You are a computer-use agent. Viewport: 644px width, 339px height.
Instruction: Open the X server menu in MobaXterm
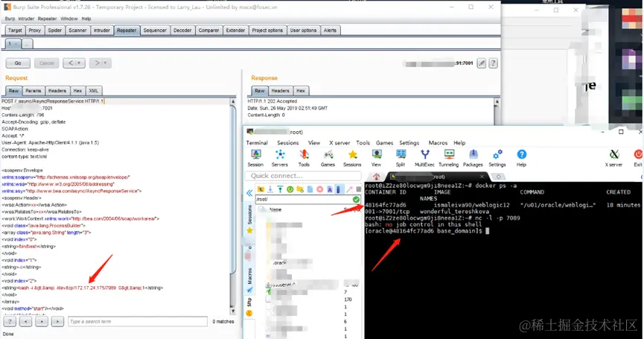[339, 143]
